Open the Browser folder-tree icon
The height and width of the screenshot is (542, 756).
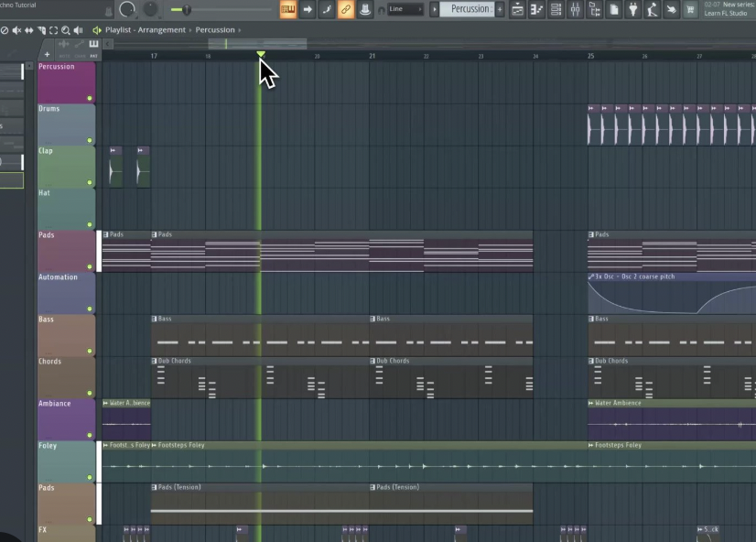coord(595,9)
